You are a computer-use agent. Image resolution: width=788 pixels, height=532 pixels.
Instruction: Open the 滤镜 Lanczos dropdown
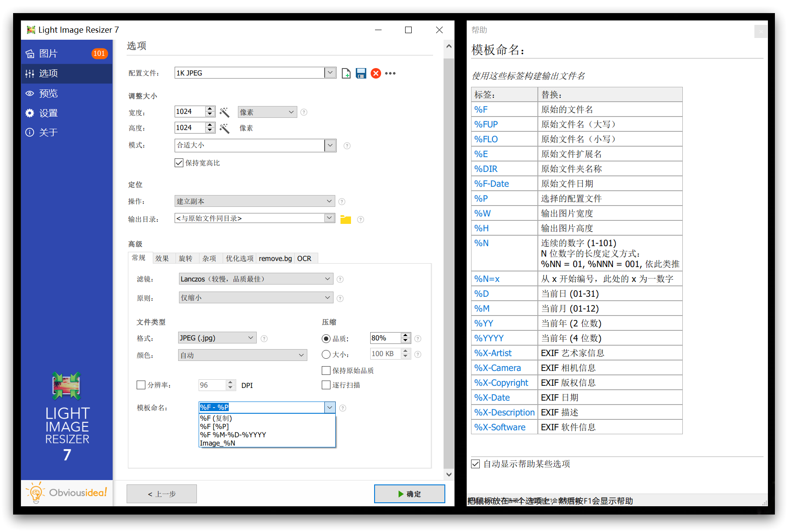[327, 279]
